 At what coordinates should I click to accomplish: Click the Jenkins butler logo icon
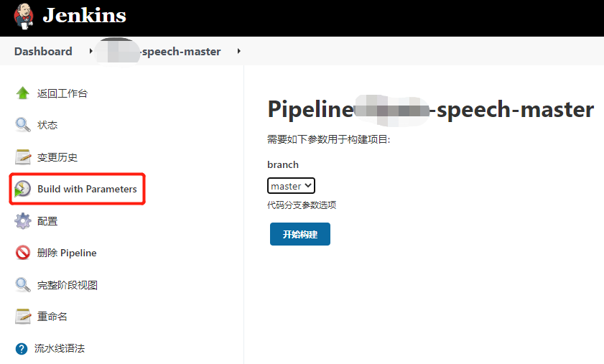tap(24, 17)
